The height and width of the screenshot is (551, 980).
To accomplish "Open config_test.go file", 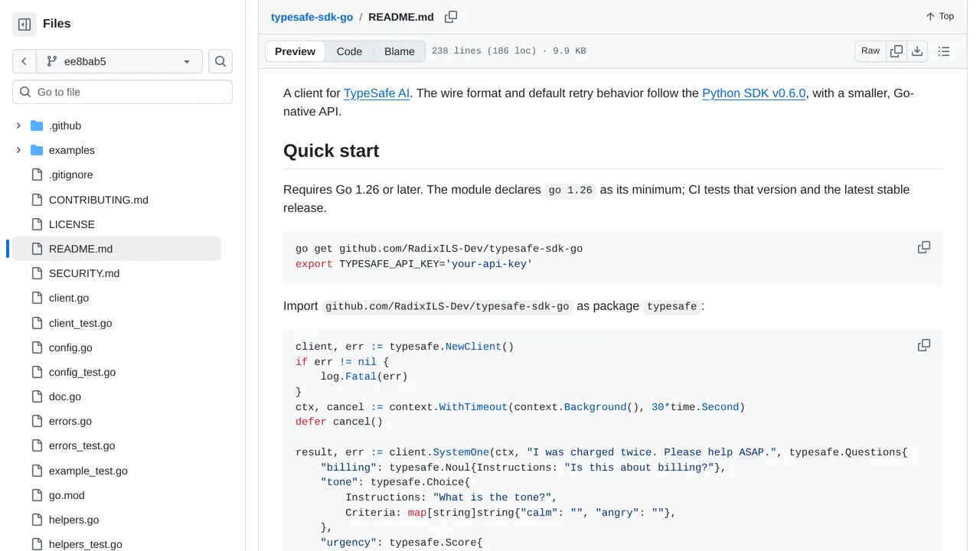I will (x=82, y=372).
